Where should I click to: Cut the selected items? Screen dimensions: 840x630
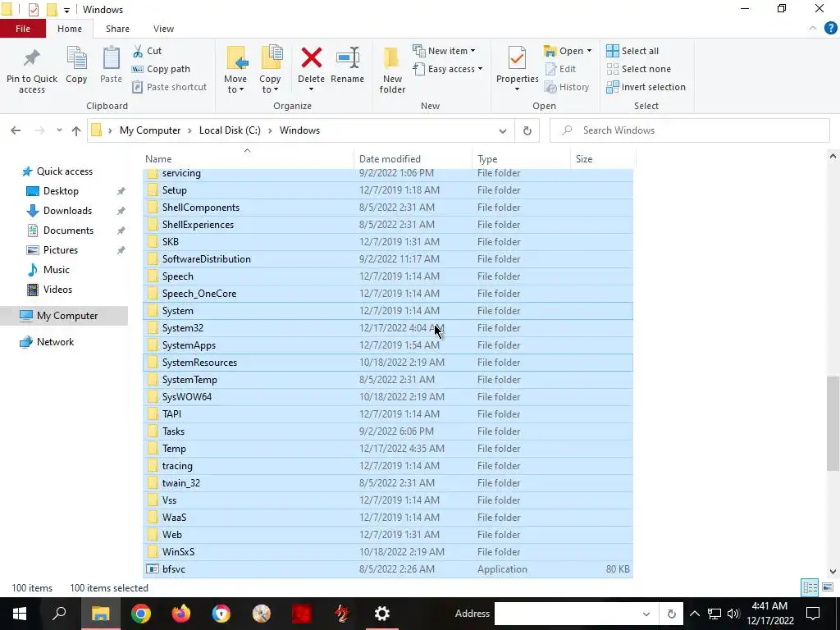148,51
